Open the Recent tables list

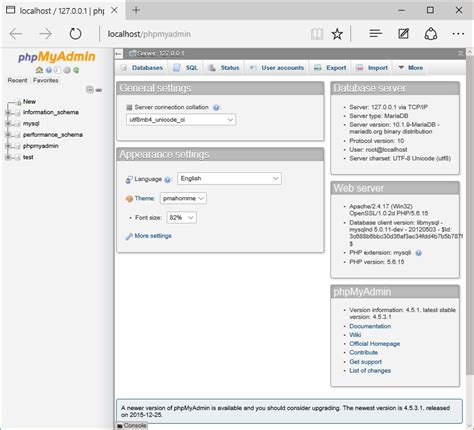point(17,80)
